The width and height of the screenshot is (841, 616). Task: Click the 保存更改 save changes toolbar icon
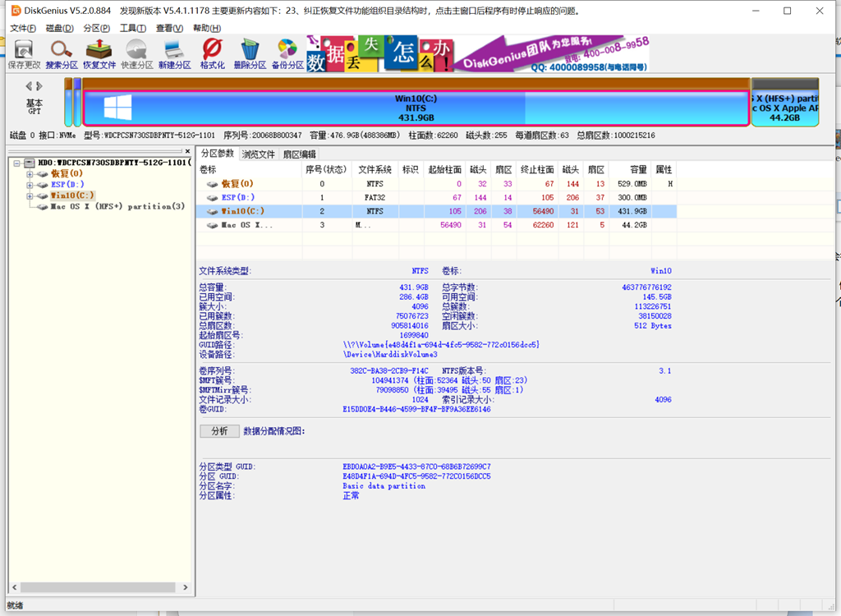24,55
